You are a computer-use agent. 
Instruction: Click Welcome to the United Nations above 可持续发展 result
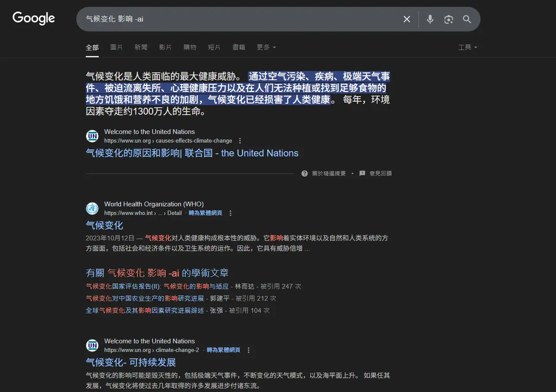coord(150,341)
